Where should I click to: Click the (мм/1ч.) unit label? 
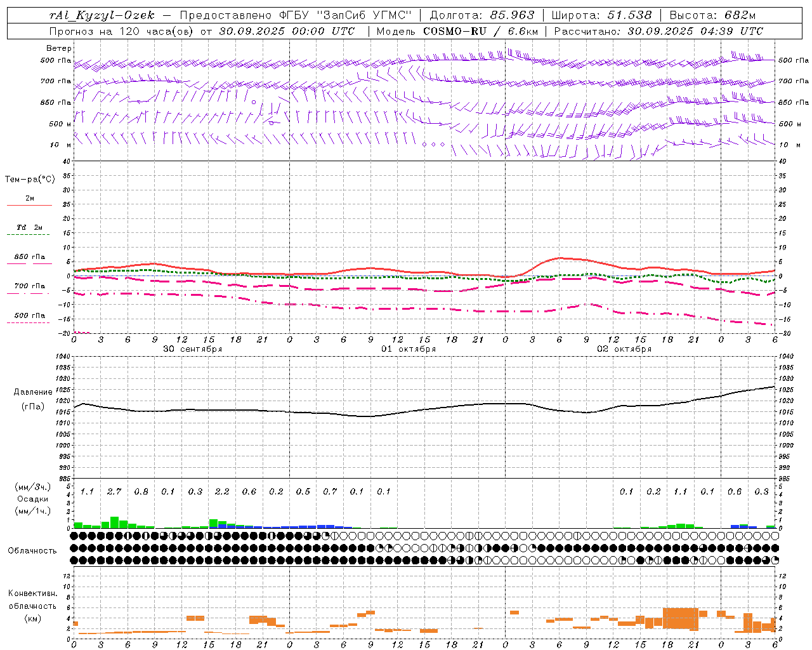(x=32, y=511)
